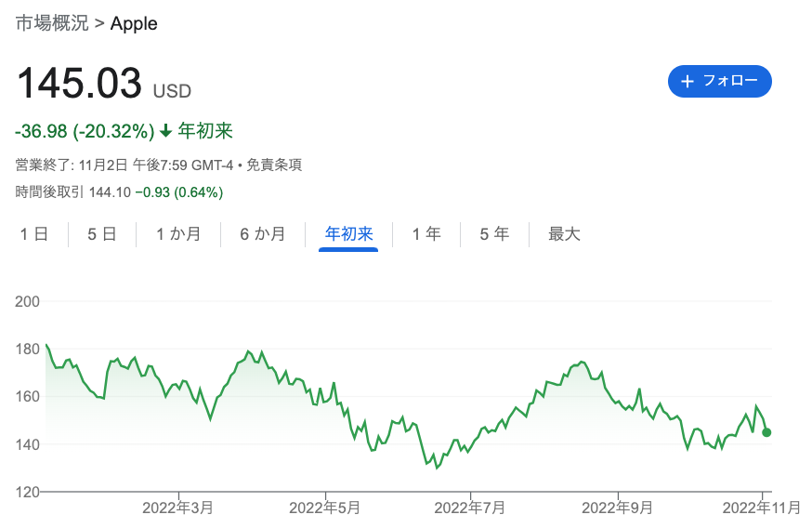Switch to the 1日 tab
The image size is (812, 528).
coord(34,234)
